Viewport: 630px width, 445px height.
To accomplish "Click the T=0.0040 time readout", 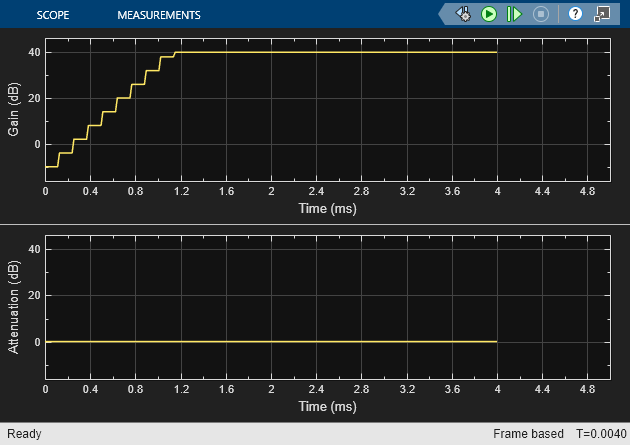I will point(601,434).
